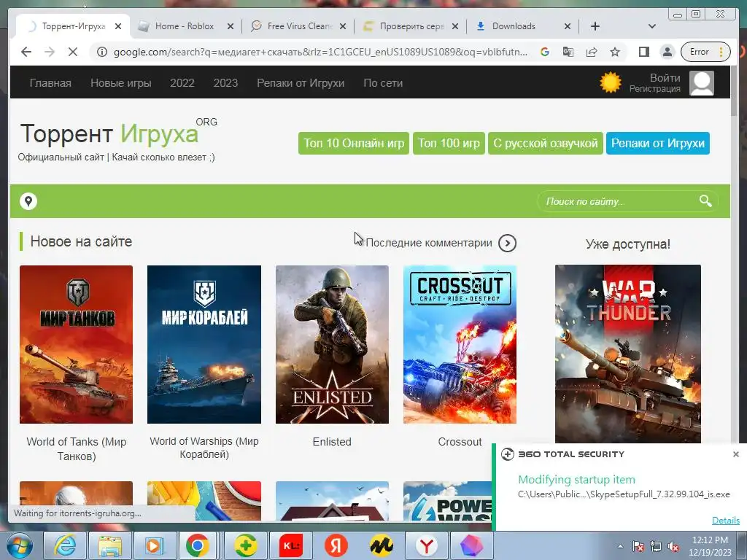Click the browser forward arrow
This screenshot has width=747, height=560.
[50, 52]
